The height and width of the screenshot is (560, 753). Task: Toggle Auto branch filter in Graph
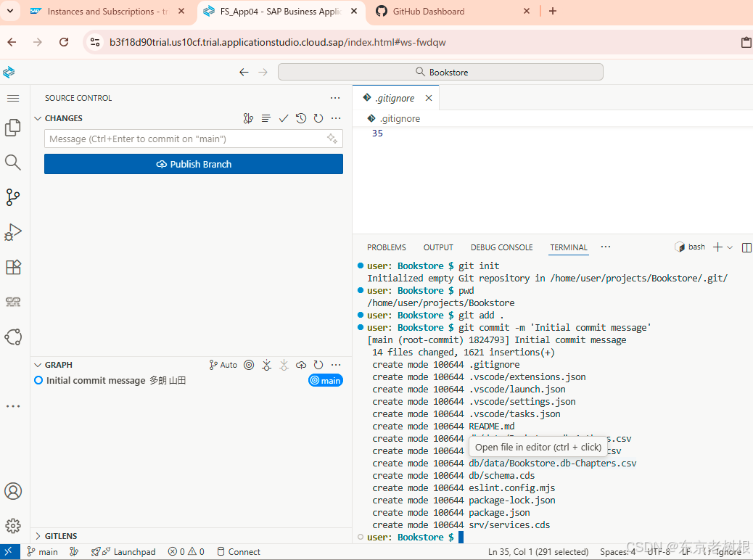223,365
